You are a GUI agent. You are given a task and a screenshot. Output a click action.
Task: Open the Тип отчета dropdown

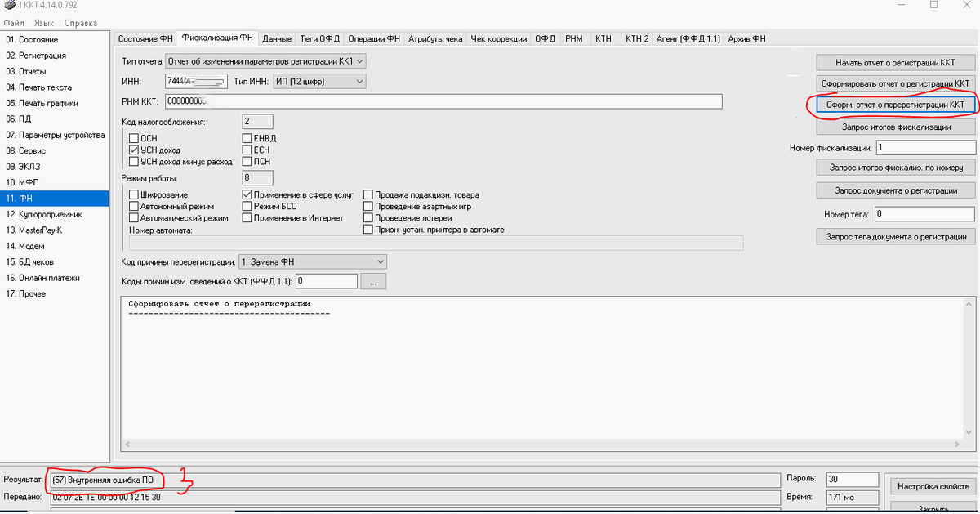(x=265, y=60)
